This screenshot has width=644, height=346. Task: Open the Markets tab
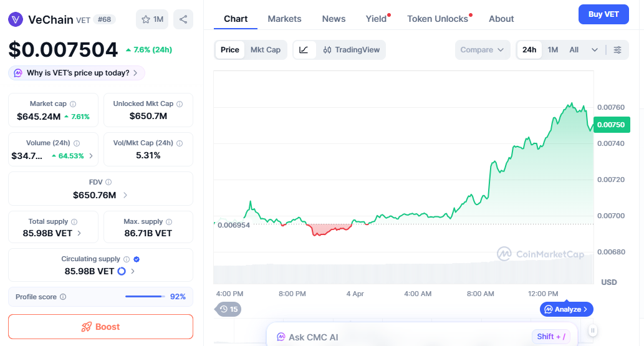[284, 19]
